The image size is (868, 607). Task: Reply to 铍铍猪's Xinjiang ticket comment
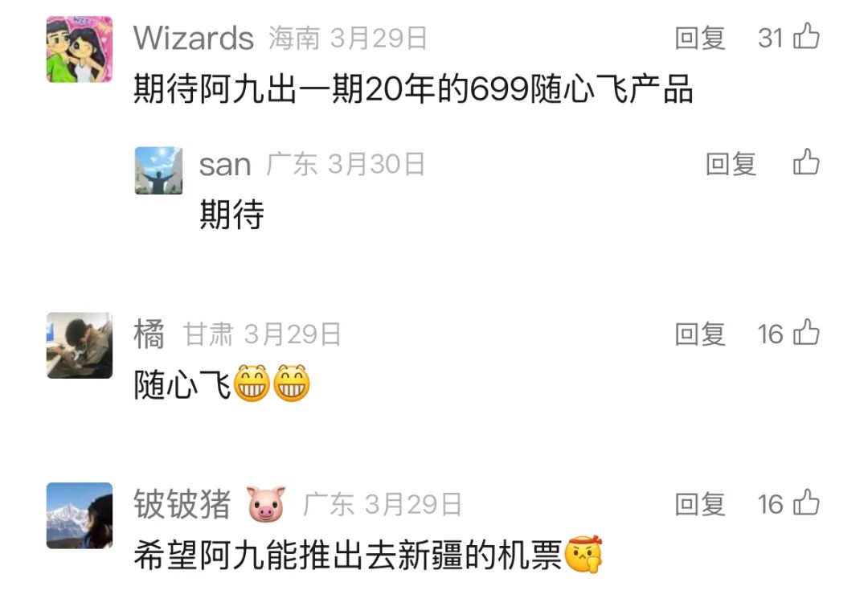tap(700, 504)
